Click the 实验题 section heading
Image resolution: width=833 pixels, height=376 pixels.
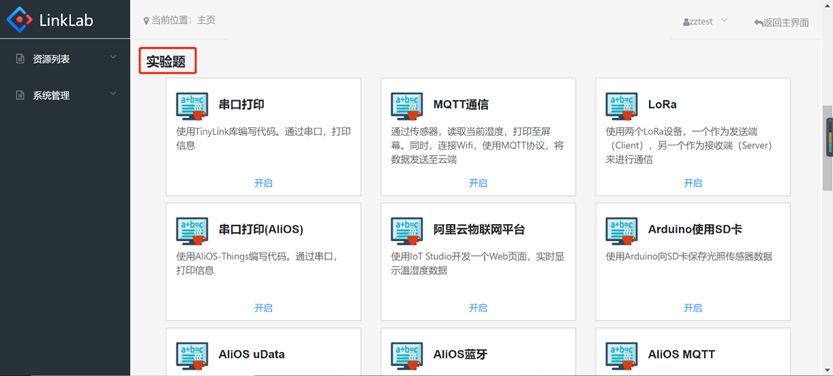[x=166, y=62]
